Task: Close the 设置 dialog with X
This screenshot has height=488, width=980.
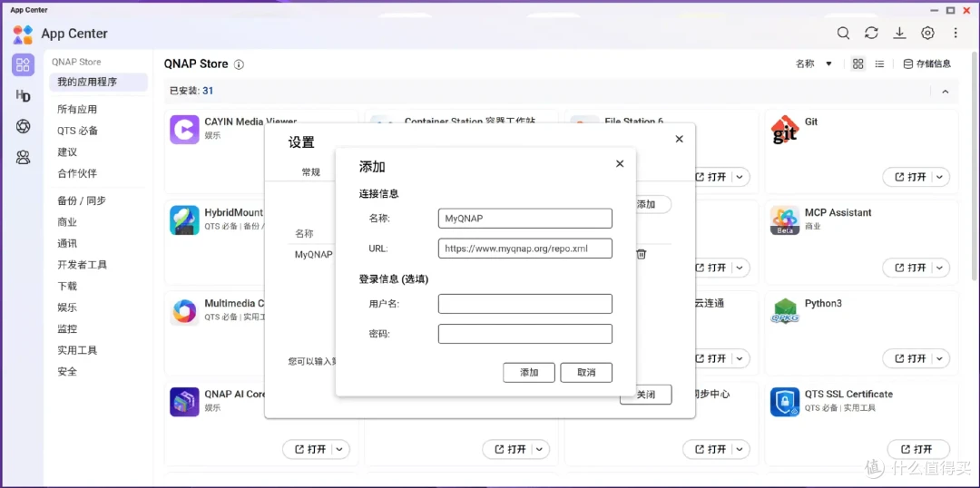Action: pos(680,140)
